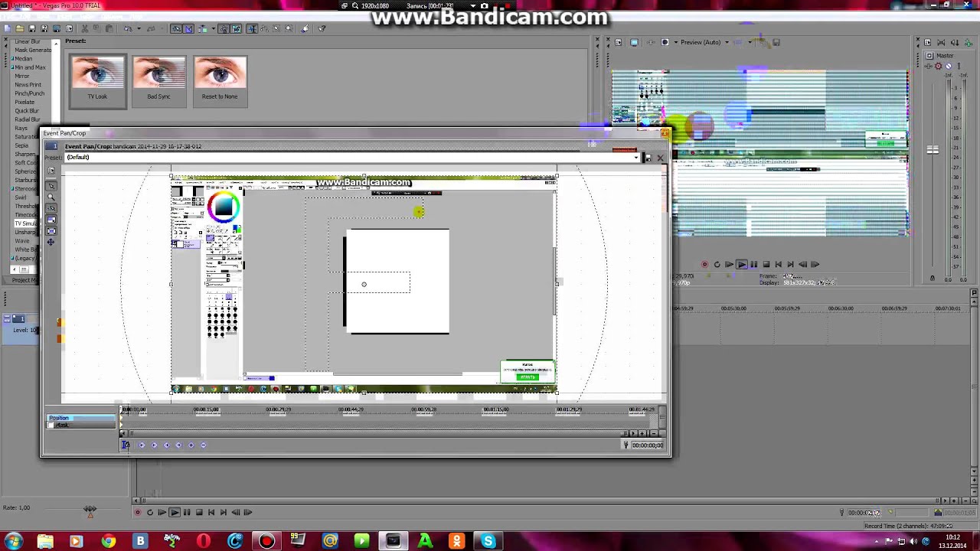Select Quick Blur effect in list

(x=27, y=111)
